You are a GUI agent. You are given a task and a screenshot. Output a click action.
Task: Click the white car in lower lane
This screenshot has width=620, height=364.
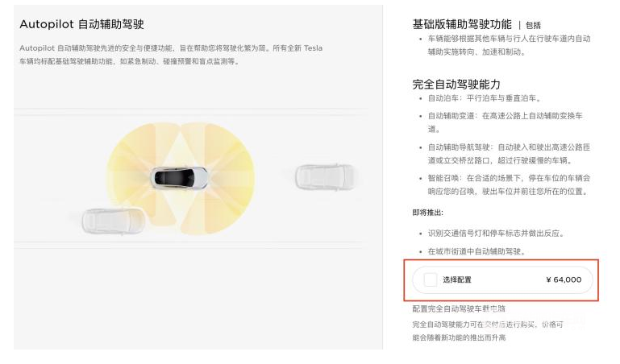[114, 221]
